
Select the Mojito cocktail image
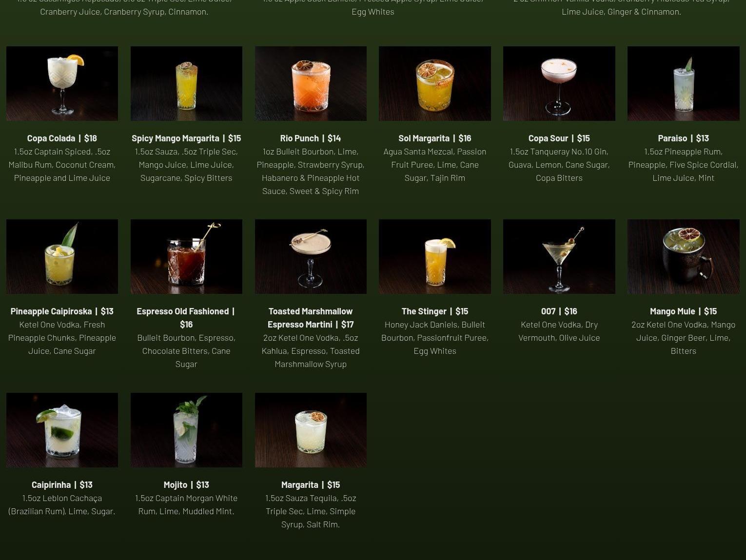[x=186, y=430]
